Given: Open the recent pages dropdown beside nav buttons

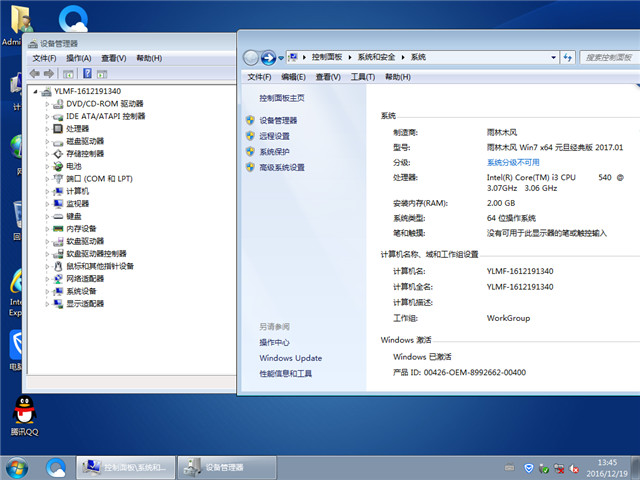Looking at the screenshot, I should point(281,58).
